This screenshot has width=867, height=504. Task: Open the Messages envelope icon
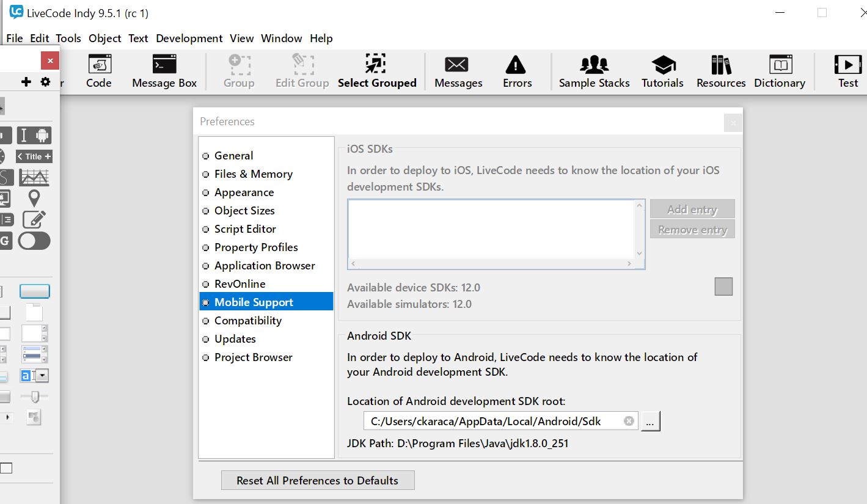pos(458,71)
